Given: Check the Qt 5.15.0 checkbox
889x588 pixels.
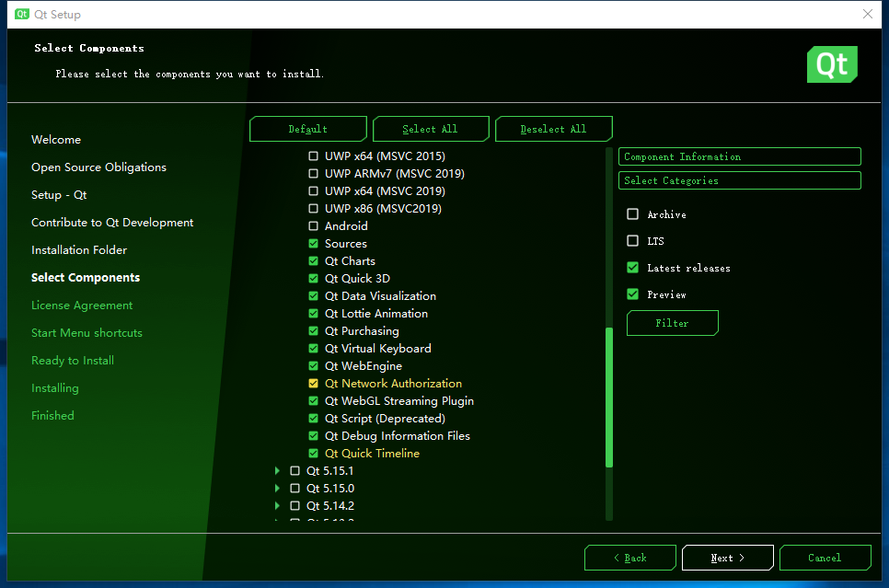Looking at the screenshot, I should click(x=294, y=489).
